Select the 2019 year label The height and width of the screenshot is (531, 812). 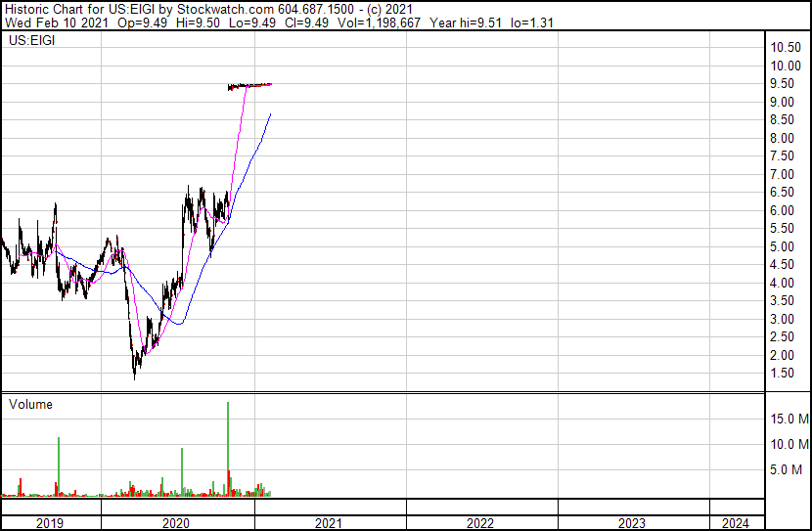tap(50, 523)
